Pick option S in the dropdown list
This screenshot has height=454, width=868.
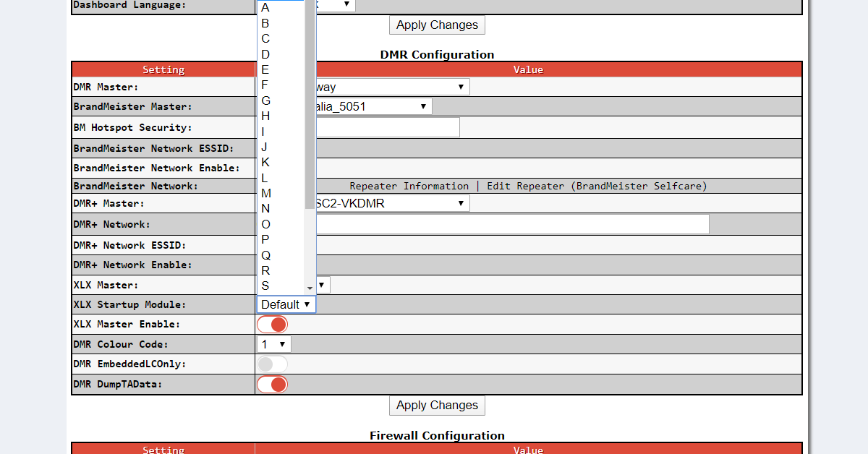[281, 286]
